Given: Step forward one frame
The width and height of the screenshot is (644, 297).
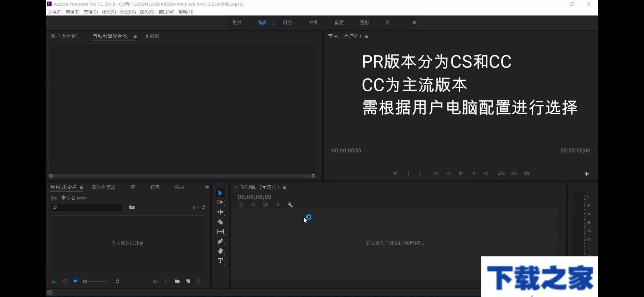Looking at the screenshot, I should tap(473, 174).
